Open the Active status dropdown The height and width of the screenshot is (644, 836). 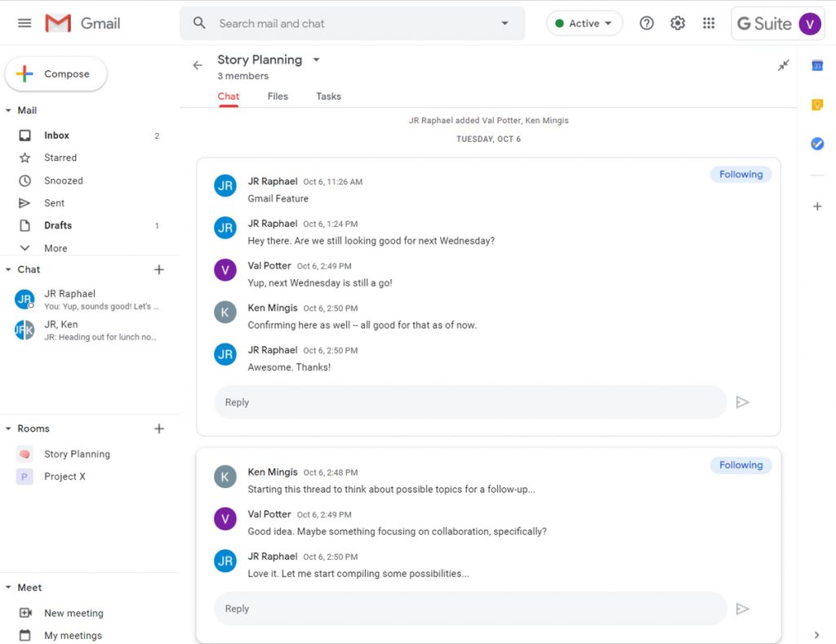coord(584,23)
